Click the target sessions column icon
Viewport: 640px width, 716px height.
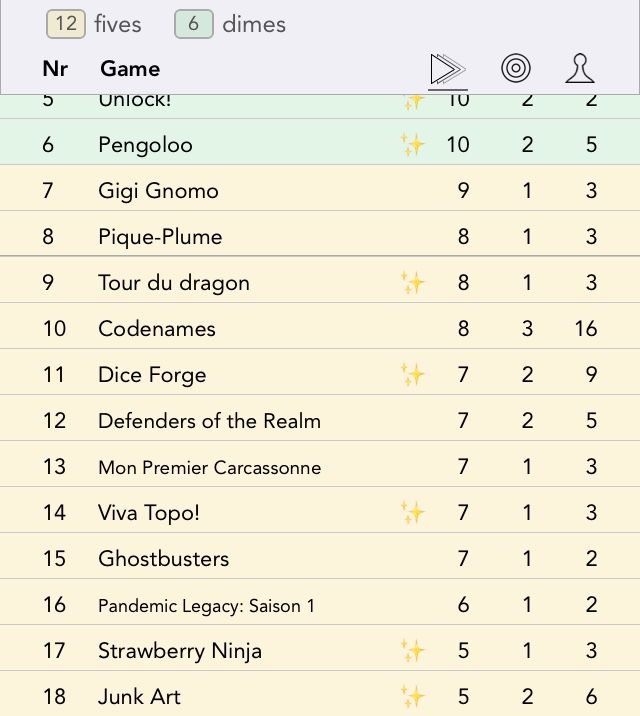516,69
